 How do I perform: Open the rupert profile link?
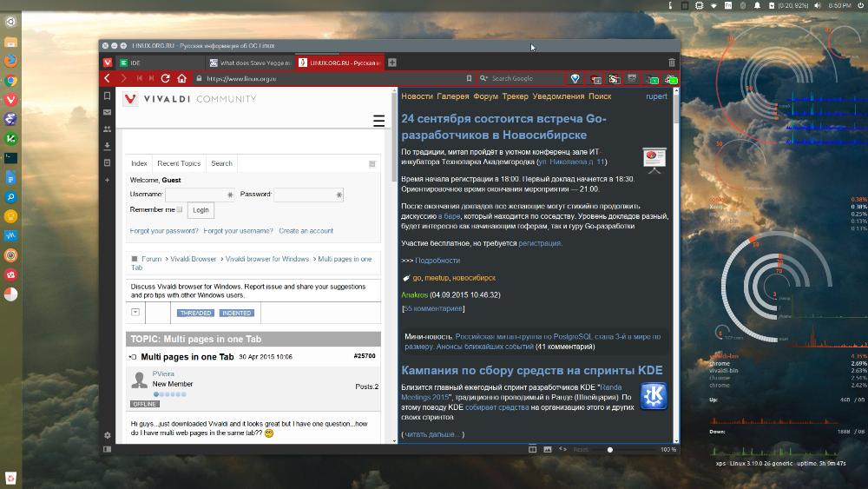tap(656, 96)
